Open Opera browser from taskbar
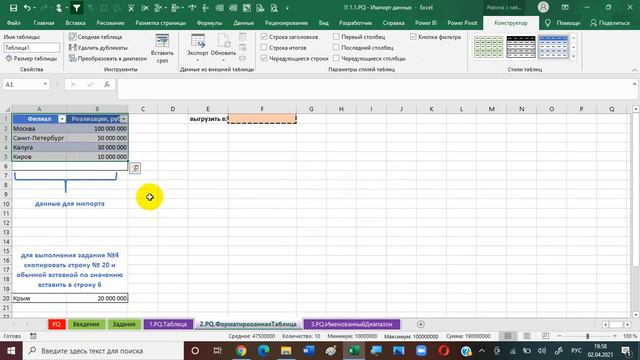Screen dimensions: 640x360 pos(444,351)
